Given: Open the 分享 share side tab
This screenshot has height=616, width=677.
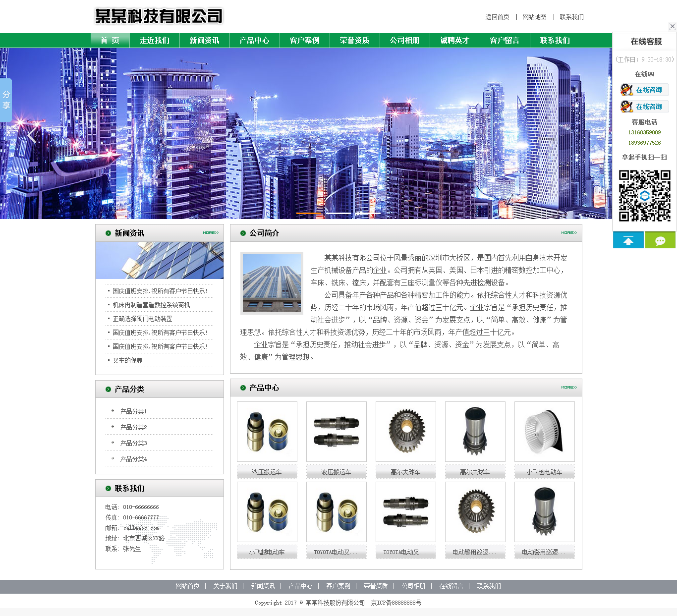Looking at the screenshot, I should [x=6, y=100].
